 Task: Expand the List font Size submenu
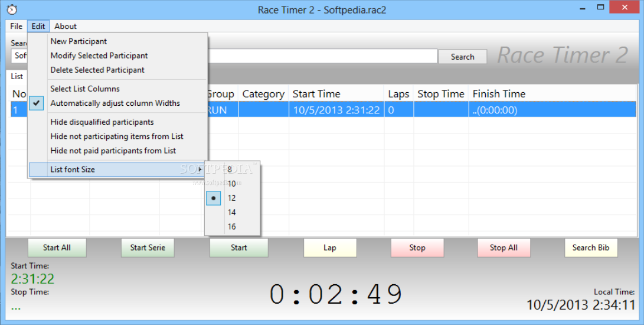pos(117,170)
